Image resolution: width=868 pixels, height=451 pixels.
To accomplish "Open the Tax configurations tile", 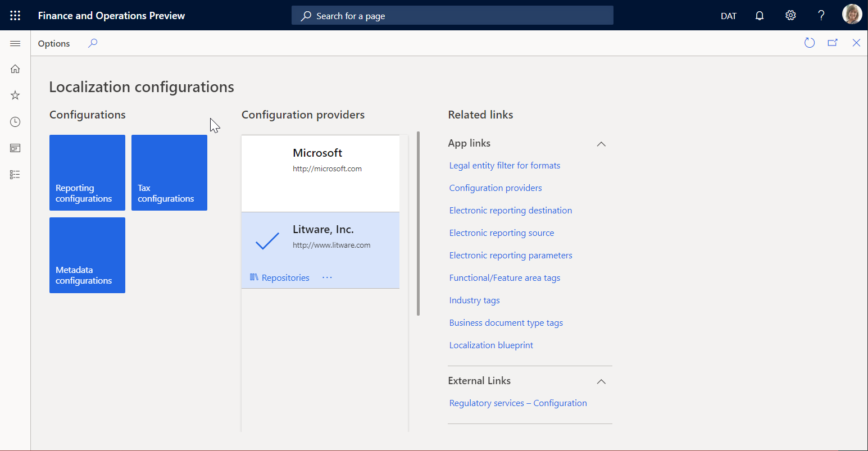I will tap(169, 172).
